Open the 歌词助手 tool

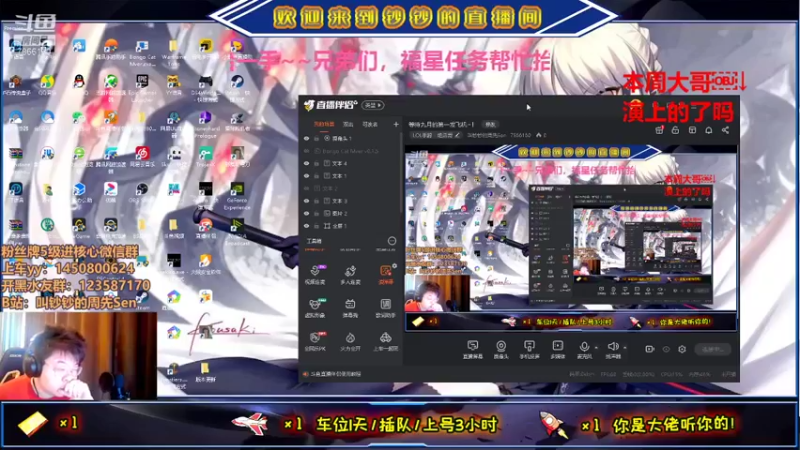[386, 308]
